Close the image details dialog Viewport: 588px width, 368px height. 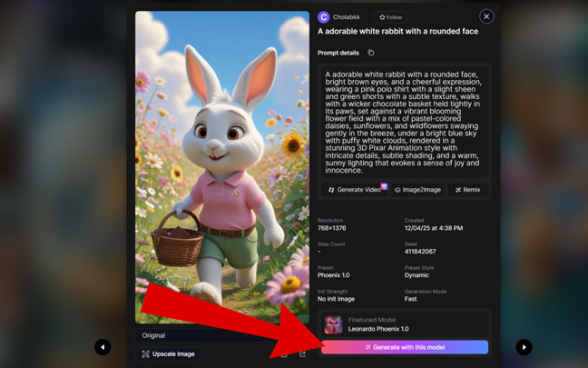pos(486,16)
